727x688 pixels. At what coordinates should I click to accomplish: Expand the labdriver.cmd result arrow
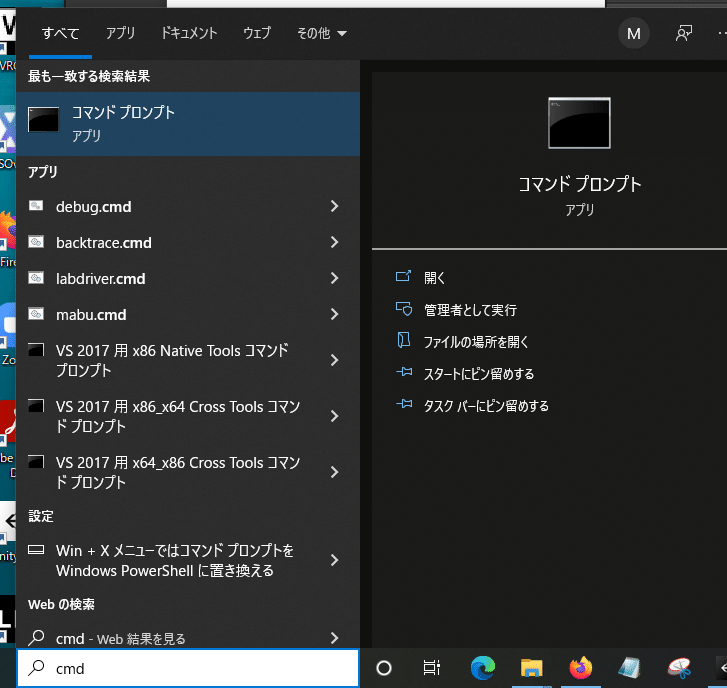click(x=334, y=278)
